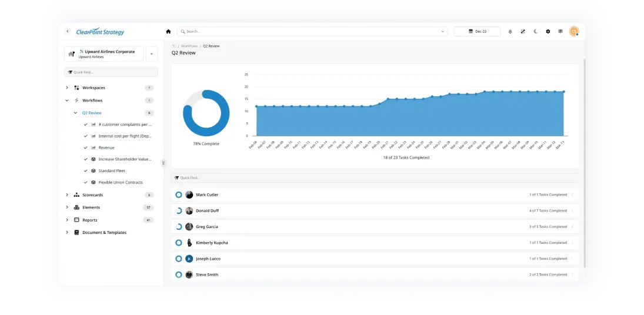
Task: Click the Workflows lightning icon
Action: click(76, 100)
